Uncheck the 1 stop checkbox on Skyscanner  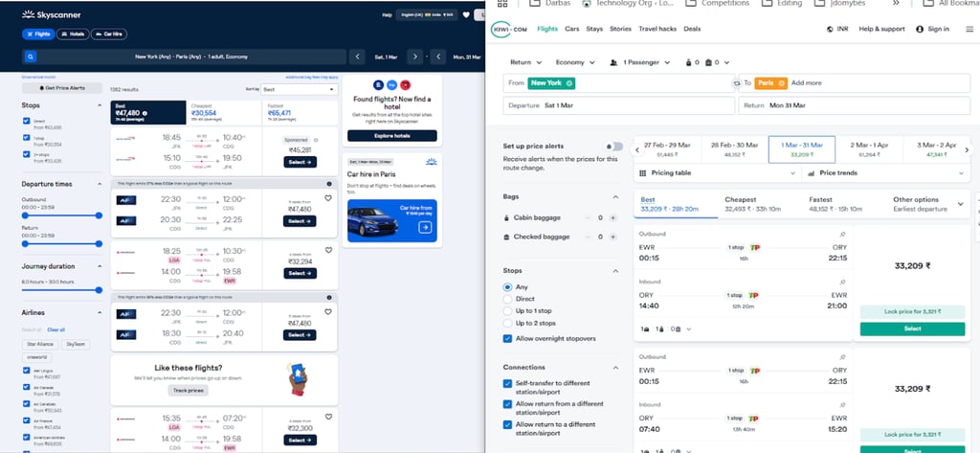[x=26, y=138]
